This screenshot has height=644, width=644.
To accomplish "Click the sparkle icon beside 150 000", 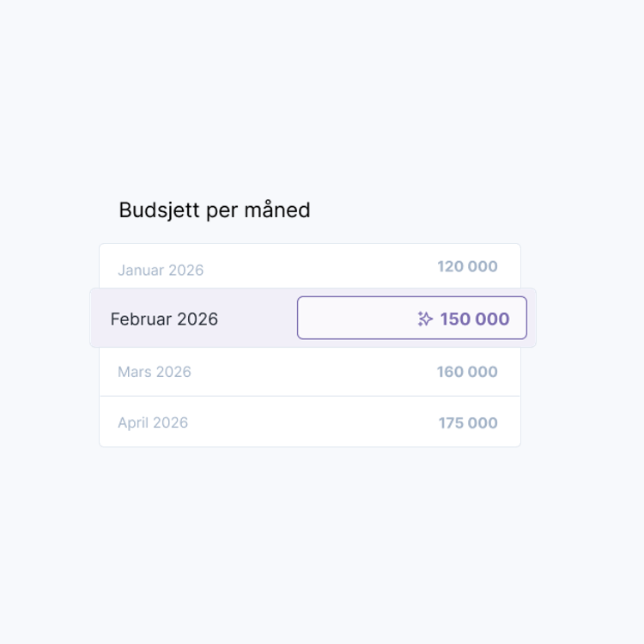I will 424,319.
